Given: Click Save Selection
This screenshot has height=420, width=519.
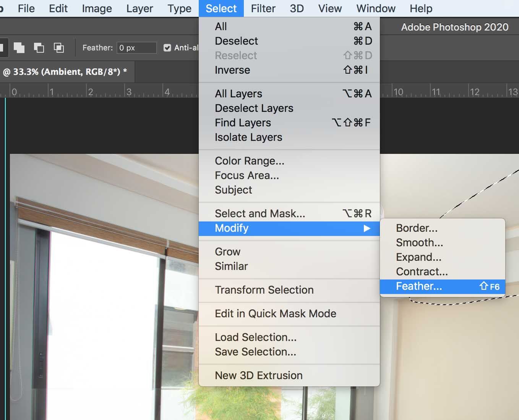Looking at the screenshot, I should [255, 352].
